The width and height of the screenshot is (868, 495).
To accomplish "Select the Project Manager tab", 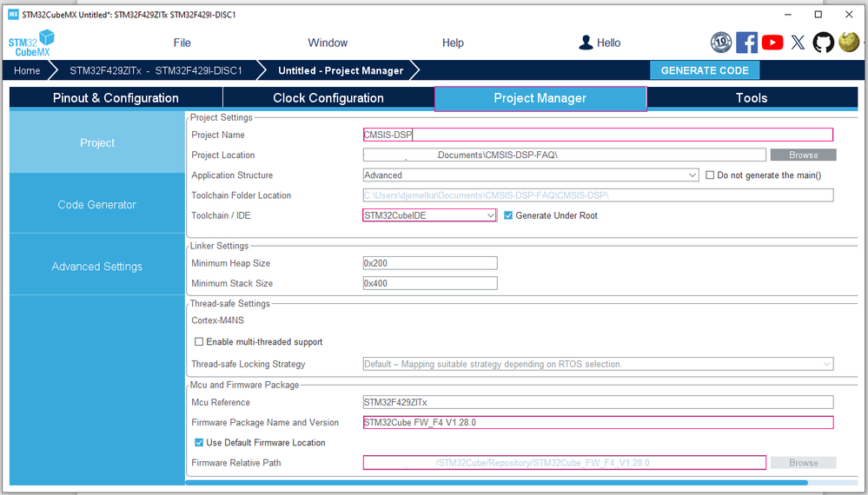I will point(540,98).
